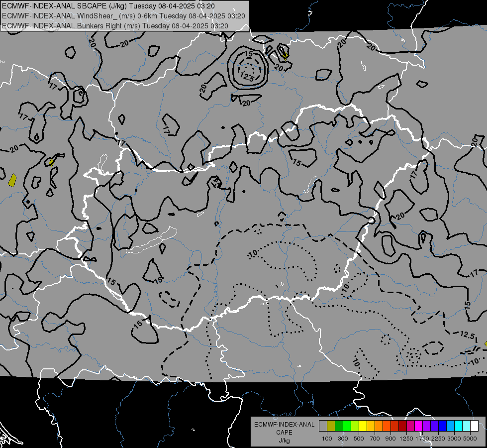Click the 5000 tick label on the legend
The image size is (487, 448).
tap(470, 439)
